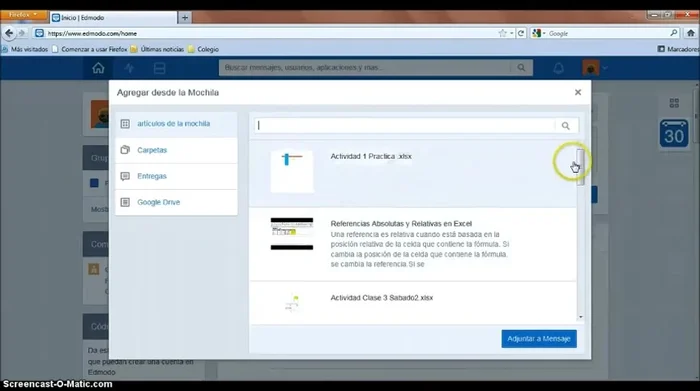
Task: Select artículos de la mochila tab
Action: tap(176, 124)
